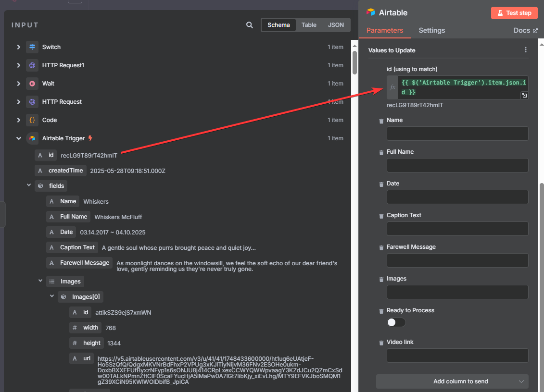The image size is (544, 392).
Task: Expand the Wait node
Action: 19,84
